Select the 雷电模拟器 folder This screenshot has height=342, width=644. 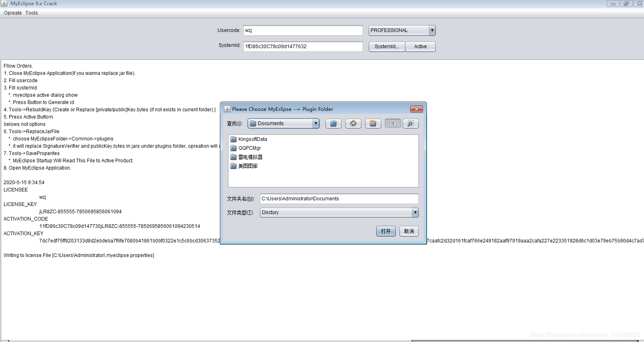246,157
